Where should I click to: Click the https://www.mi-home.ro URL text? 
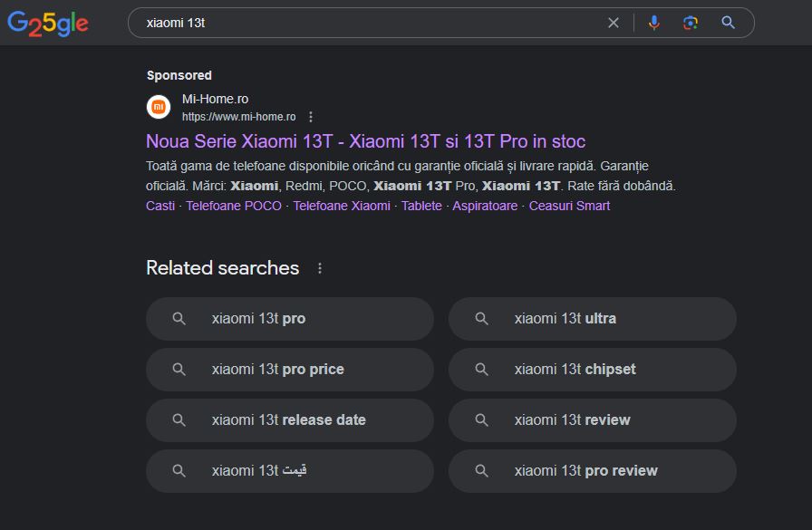(x=238, y=117)
